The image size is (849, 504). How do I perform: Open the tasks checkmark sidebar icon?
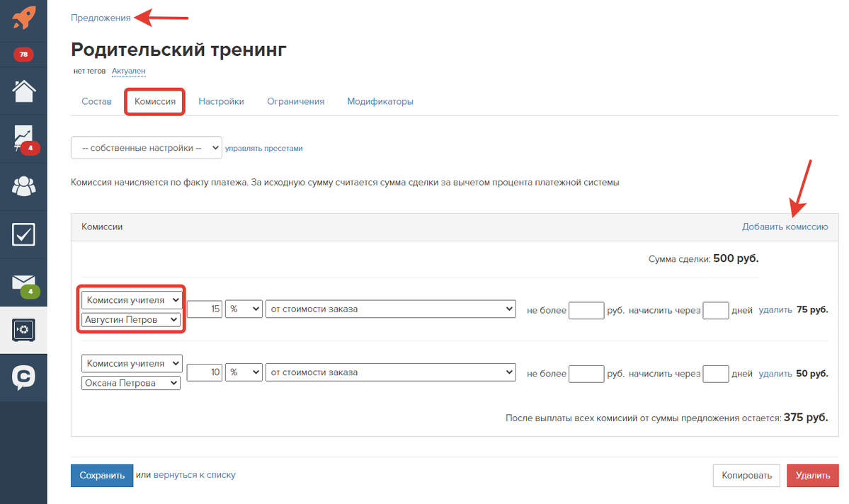point(24,234)
